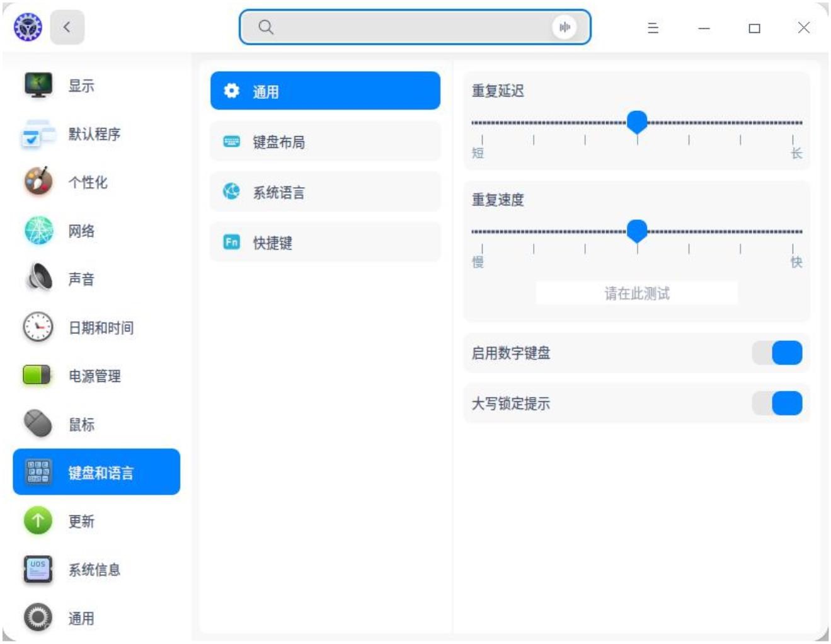Click Fn icon of 快捷键
This screenshot has width=831, height=644.
[x=232, y=241]
